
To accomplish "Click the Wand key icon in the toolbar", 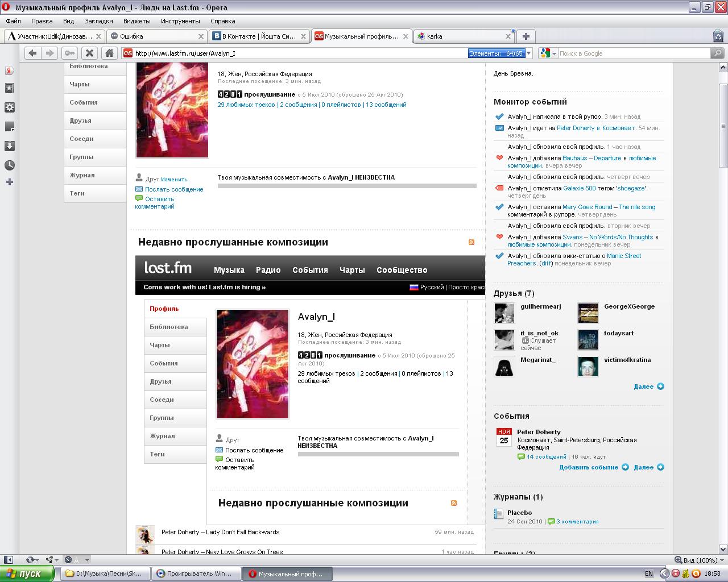I will (69, 53).
